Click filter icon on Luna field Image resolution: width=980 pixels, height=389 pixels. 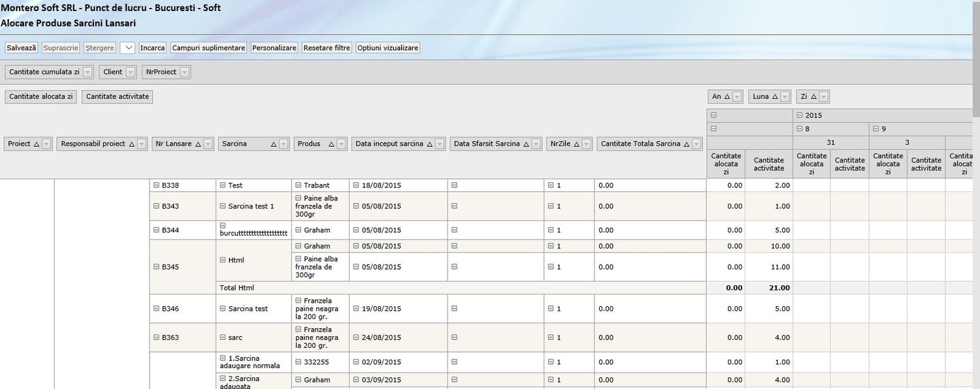[785, 97]
